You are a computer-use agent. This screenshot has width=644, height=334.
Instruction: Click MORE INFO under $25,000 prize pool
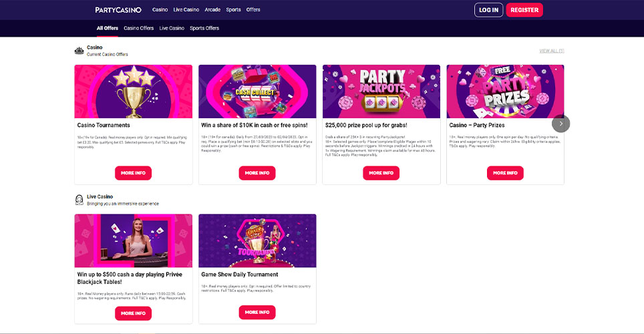pos(381,173)
